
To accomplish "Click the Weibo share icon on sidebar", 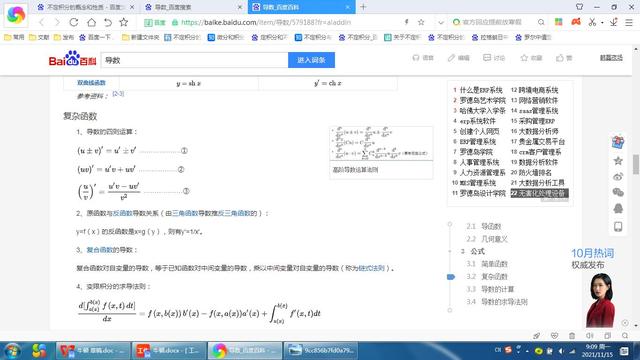I will point(618,177).
